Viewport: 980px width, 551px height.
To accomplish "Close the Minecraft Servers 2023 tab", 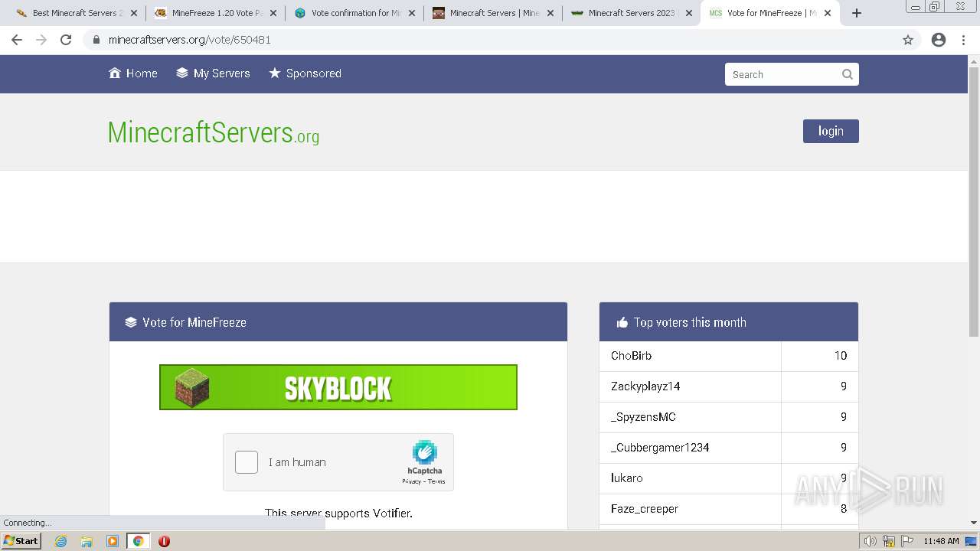I will click(x=689, y=13).
